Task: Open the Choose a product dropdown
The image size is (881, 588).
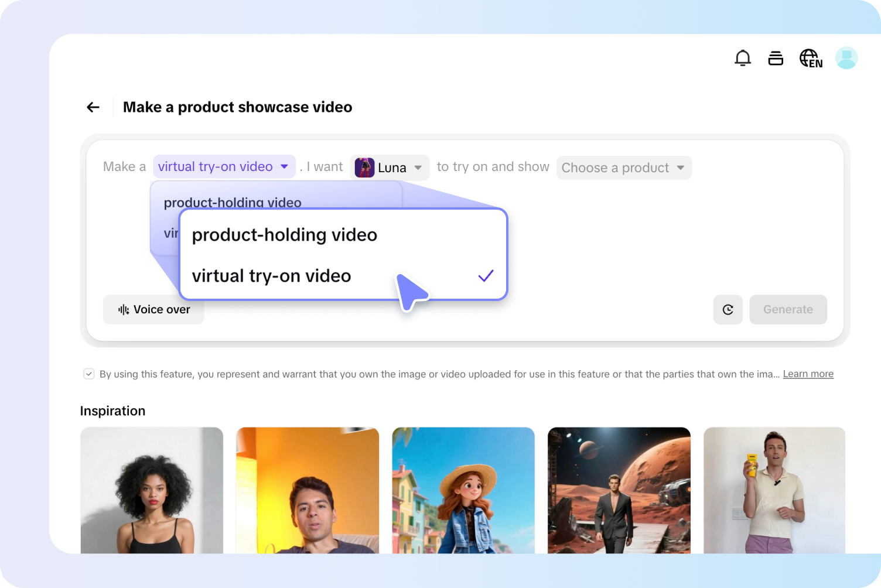Action: pyautogui.click(x=623, y=167)
